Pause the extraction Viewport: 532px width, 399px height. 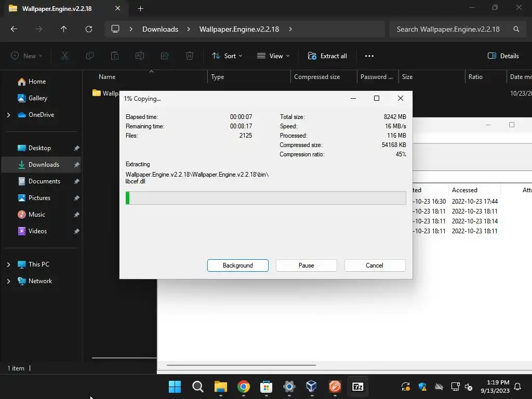pos(306,265)
